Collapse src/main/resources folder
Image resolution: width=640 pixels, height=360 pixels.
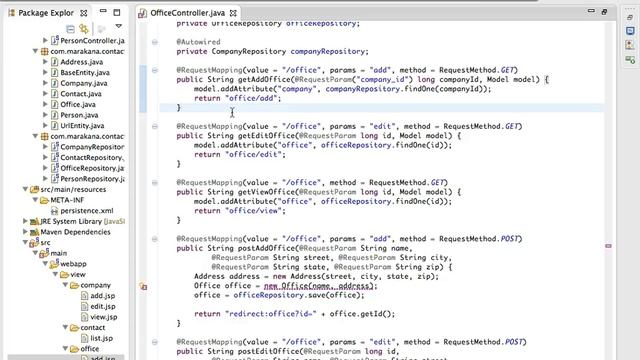(x=25, y=189)
